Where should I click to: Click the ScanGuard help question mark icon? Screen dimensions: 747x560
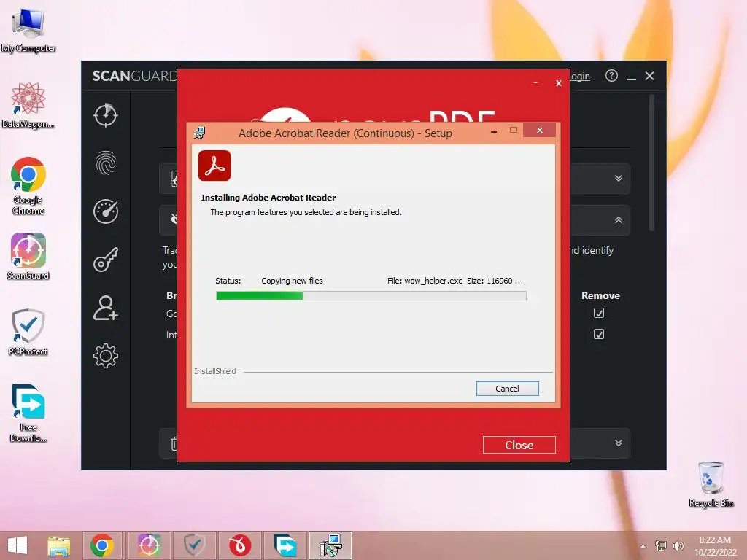click(611, 76)
